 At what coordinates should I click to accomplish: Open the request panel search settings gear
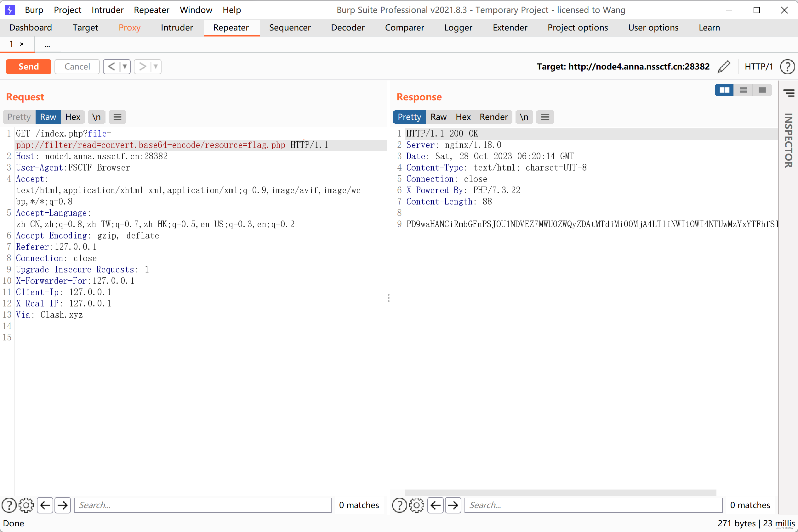(x=26, y=505)
